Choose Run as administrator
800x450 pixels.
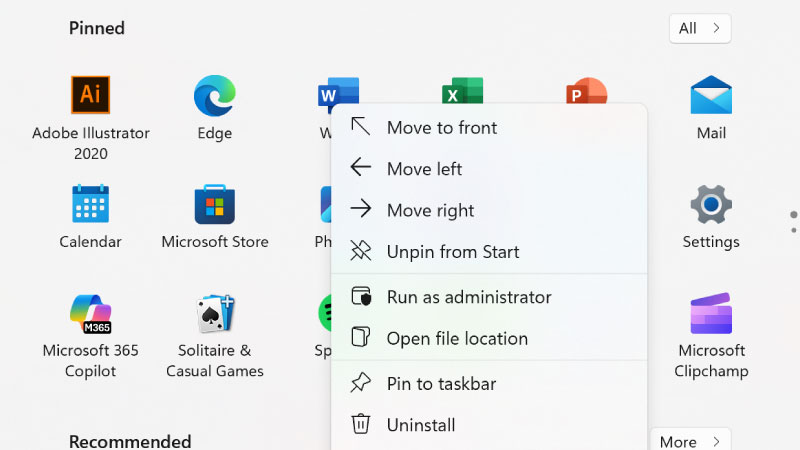point(468,297)
